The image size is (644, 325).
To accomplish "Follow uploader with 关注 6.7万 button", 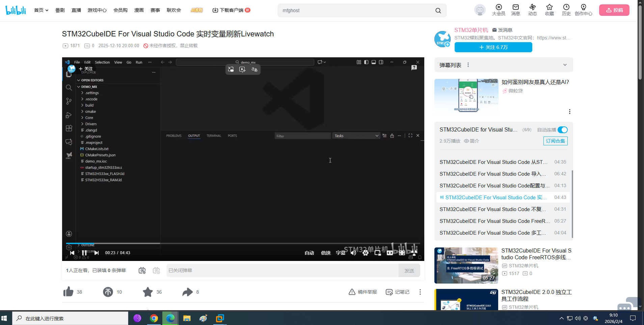I will (x=493, y=47).
